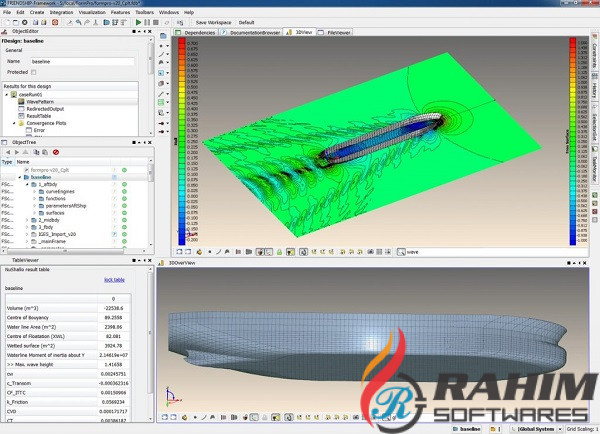Click the Name field containing baseline
The width and height of the screenshot is (600, 434).
tap(82, 62)
